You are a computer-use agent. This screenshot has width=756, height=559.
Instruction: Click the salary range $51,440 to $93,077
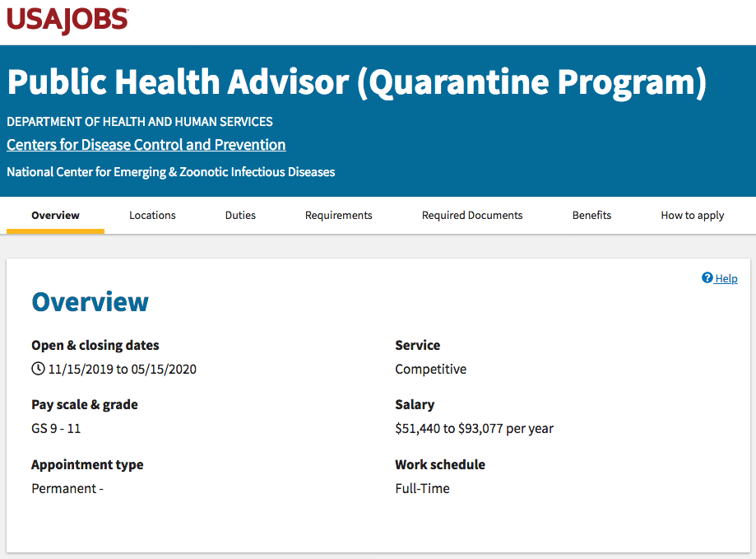click(x=474, y=429)
